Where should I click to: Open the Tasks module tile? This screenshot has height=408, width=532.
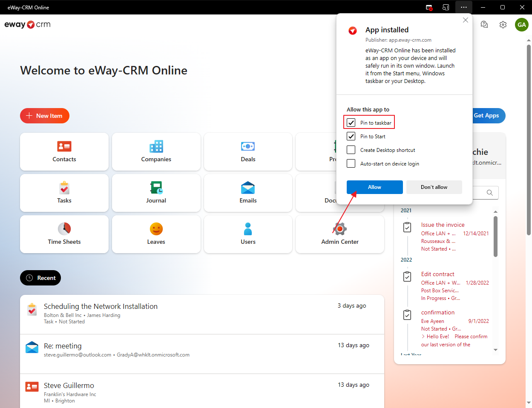tap(64, 193)
